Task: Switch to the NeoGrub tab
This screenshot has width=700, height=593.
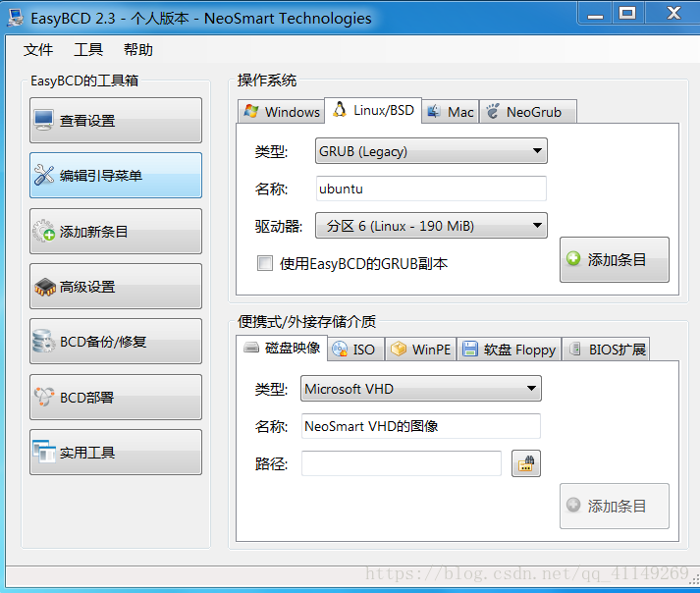Action: [x=528, y=112]
